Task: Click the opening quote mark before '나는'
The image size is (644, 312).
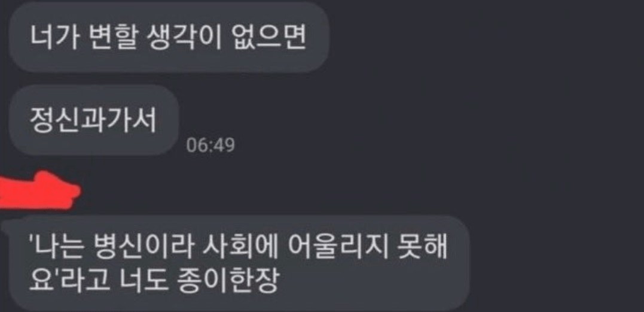Action: [x=32, y=242]
